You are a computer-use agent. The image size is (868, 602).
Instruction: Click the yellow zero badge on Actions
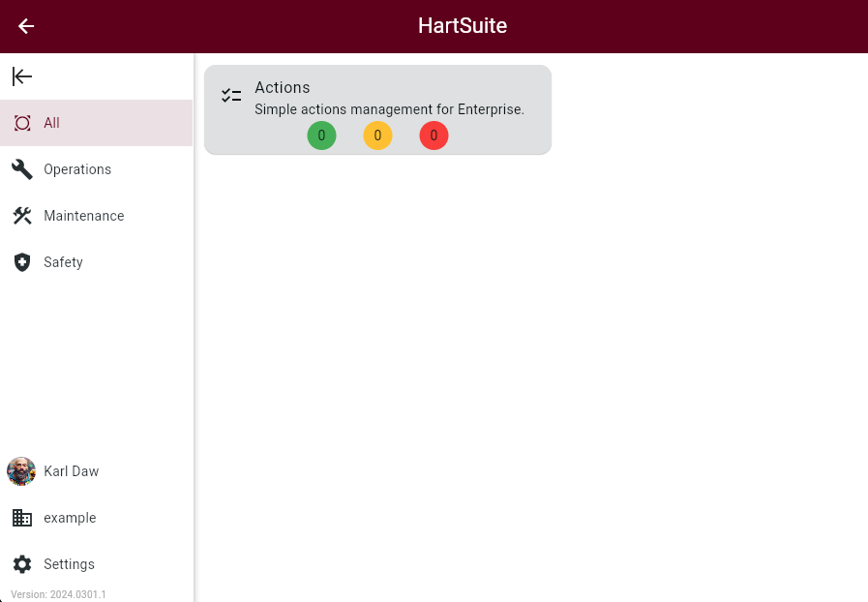(x=377, y=135)
